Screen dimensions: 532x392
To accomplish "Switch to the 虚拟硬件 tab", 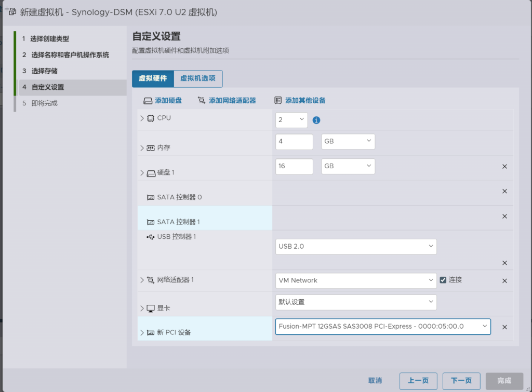I will [x=153, y=79].
